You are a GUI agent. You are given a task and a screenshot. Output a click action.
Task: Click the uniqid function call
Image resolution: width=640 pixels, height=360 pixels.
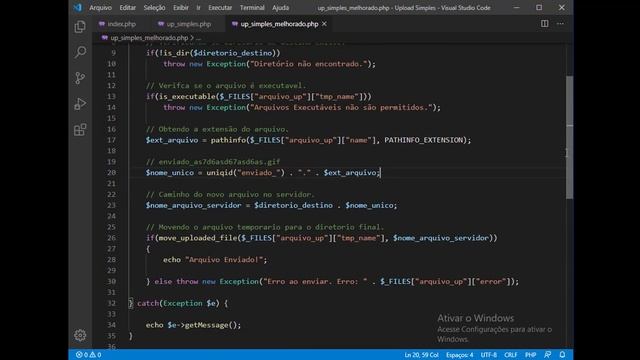click(x=219, y=173)
